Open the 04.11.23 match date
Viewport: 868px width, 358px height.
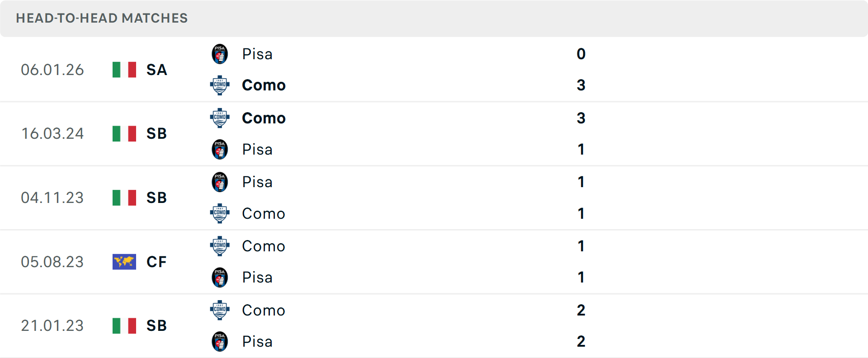point(52,198)
